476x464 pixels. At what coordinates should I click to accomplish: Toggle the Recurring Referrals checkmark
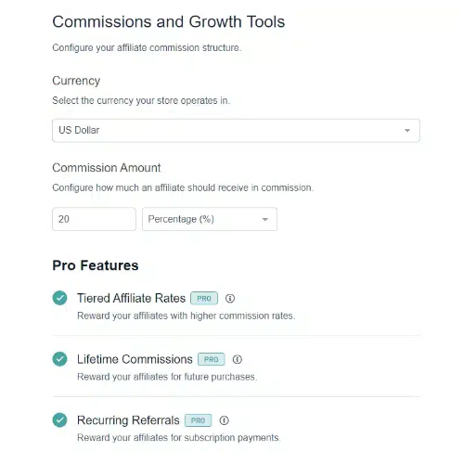(59, 420)
